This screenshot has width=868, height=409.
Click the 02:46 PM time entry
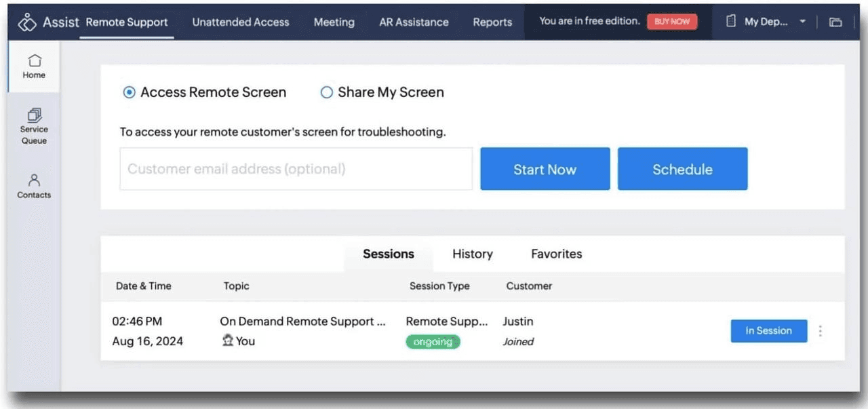pyautogui.click(x=137, y=322)
